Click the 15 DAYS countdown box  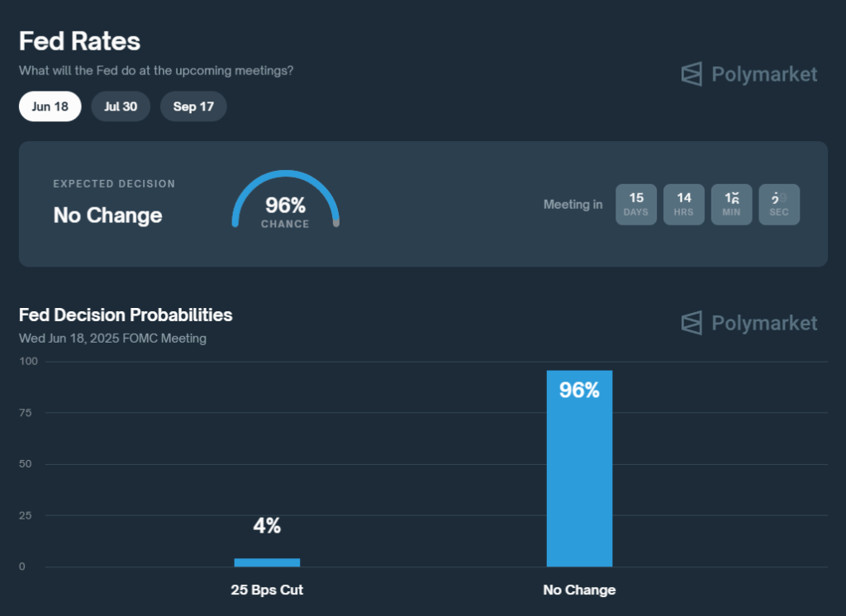[636, 205]
